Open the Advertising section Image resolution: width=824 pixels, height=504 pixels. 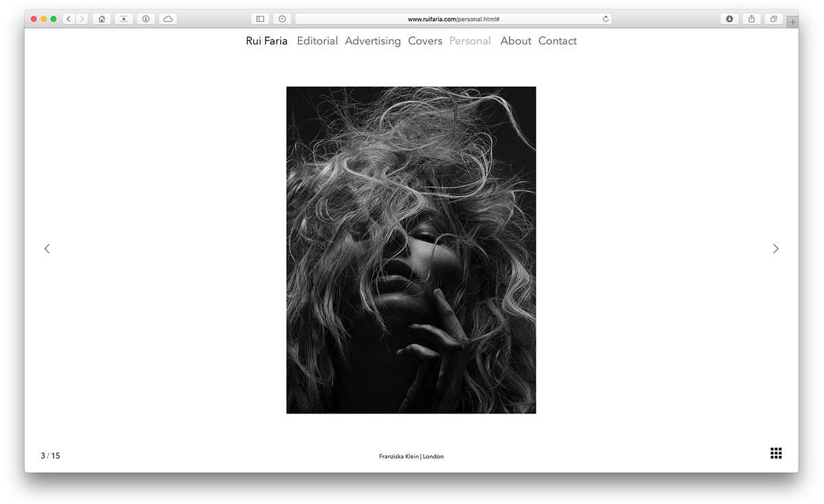(x=373, y=41)
